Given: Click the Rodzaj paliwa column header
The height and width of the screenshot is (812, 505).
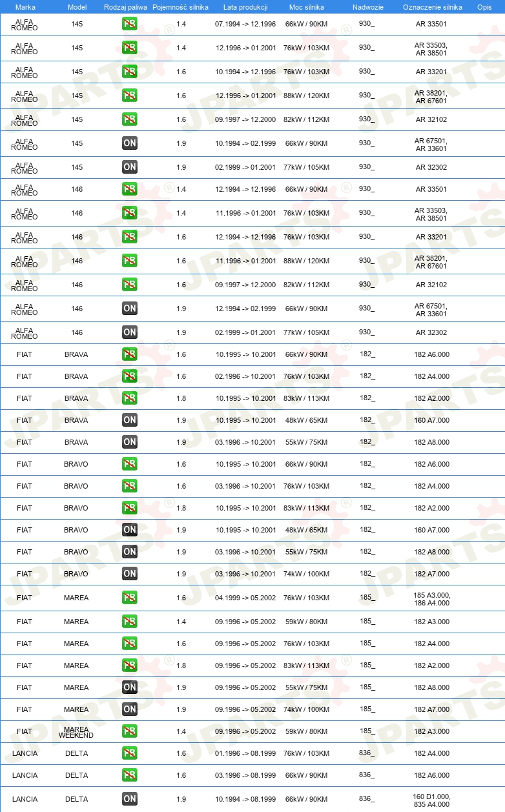Looking at the screenshot, I should pyautogui.click(x=126, y=7).
